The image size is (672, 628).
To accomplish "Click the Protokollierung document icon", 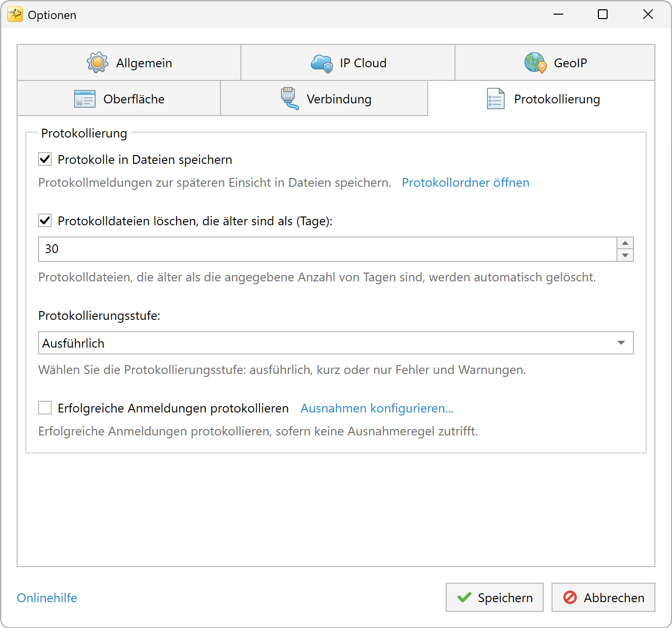I will (496, 99).
